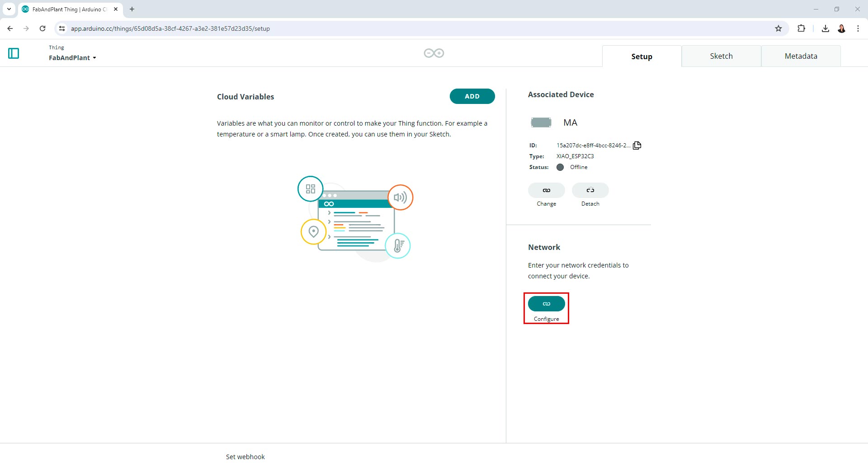Click the MA device name
This screenshot has width=868, height=470.
570,122
